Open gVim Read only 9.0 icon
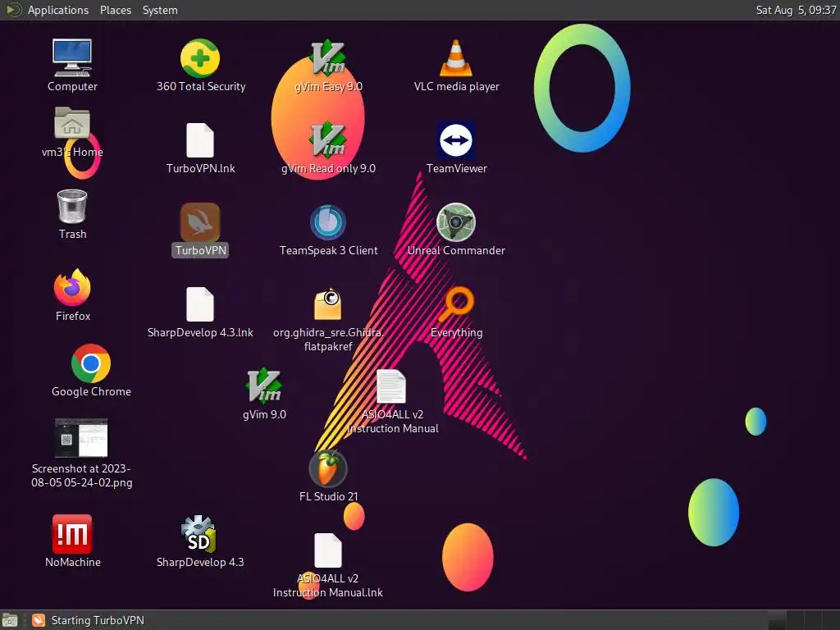Image resolution: width=840 pixels, height=630 pixels. [x=328, y=140]
